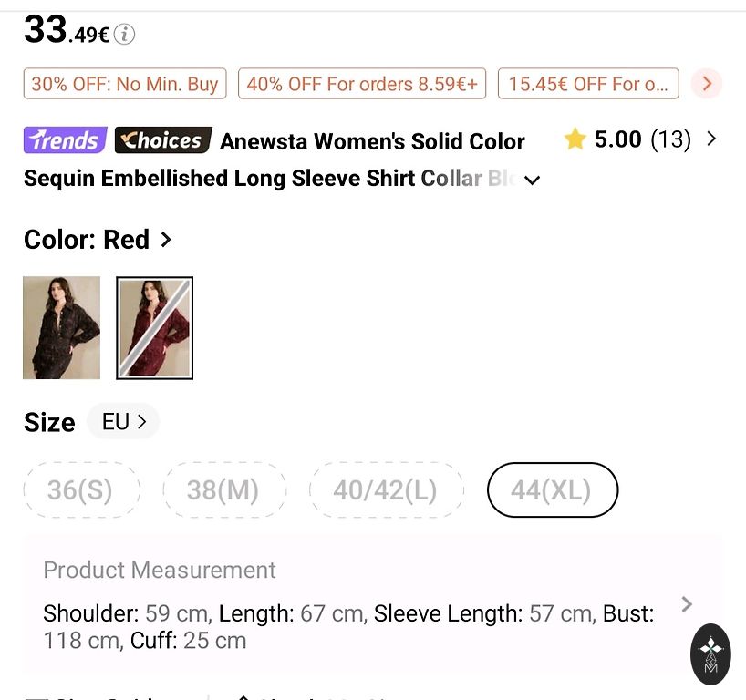Screen dimensions: 746x700
Task: Select the black color swatch
Action: pos(61,327)
